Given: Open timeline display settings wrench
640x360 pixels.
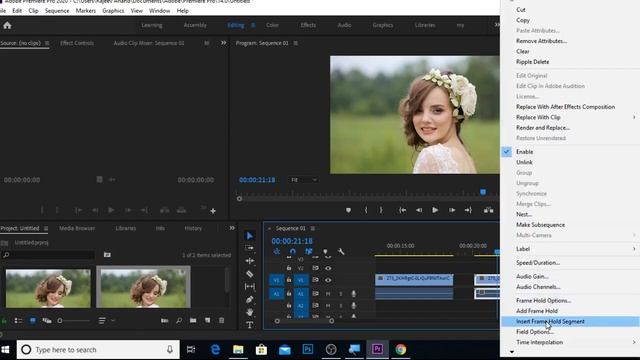Looking at the screenshot, I should pos(341,251).
